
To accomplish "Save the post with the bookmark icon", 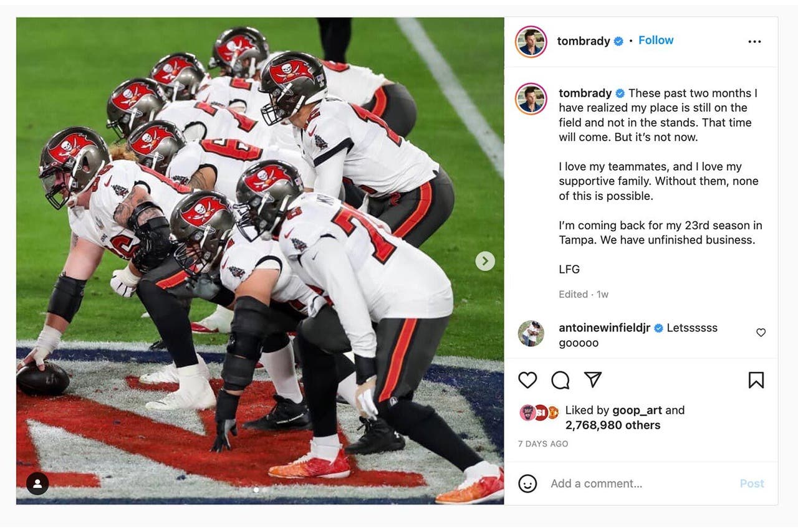I will coord(756,380).
